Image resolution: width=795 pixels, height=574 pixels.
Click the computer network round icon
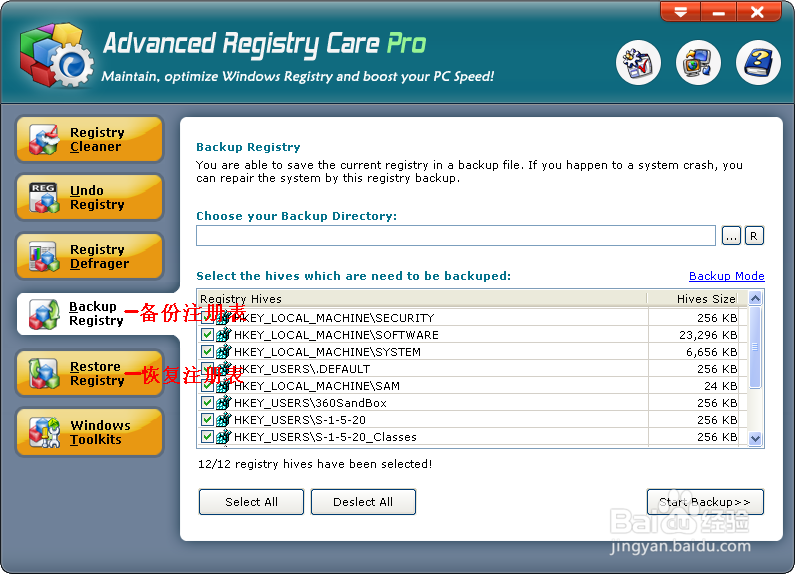coord(698,63)
